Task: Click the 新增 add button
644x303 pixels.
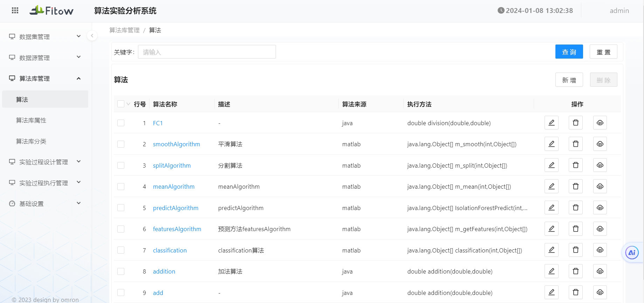Action: tap(569, 80)
